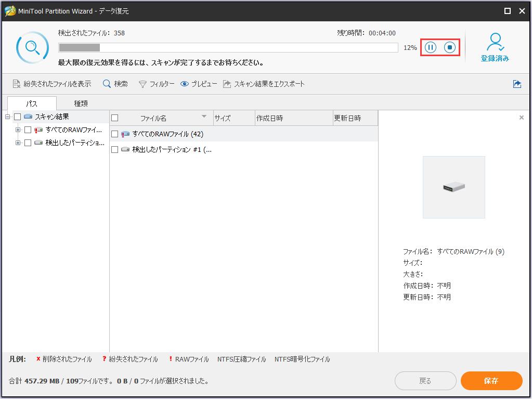Toggle the プレビュー preview eye button
This screenshot has width=532, height=399.
coord(199,84)
